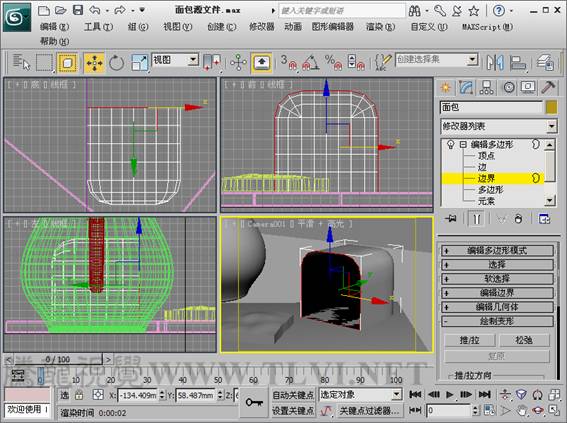
Task: Switch to the Hierarchy command panel tab
Action: click(486, 87)
